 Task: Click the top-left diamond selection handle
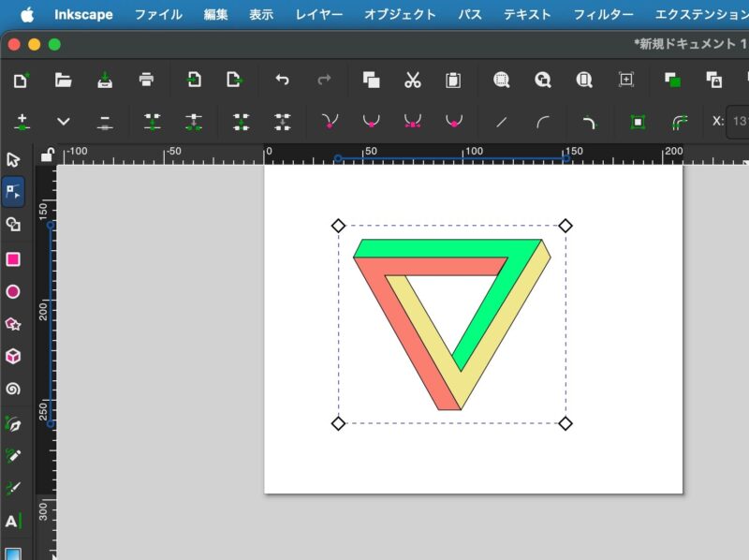338,226
